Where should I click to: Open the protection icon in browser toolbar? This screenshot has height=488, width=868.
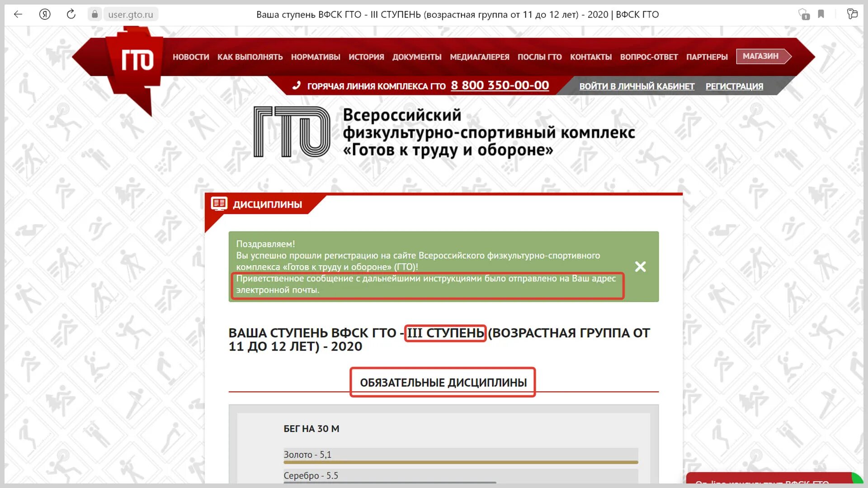tap(804, 14)
